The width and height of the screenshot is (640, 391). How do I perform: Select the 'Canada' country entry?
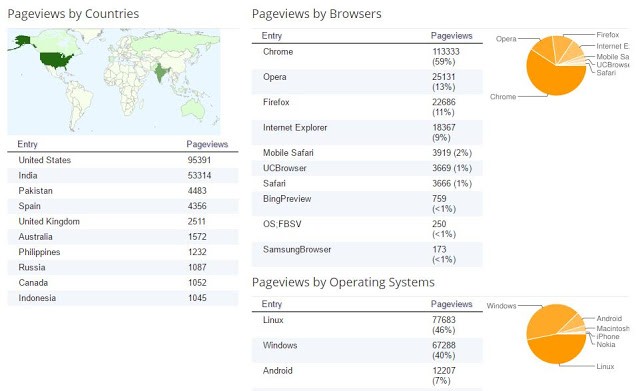pyautogui.click(x=33, y=282)
